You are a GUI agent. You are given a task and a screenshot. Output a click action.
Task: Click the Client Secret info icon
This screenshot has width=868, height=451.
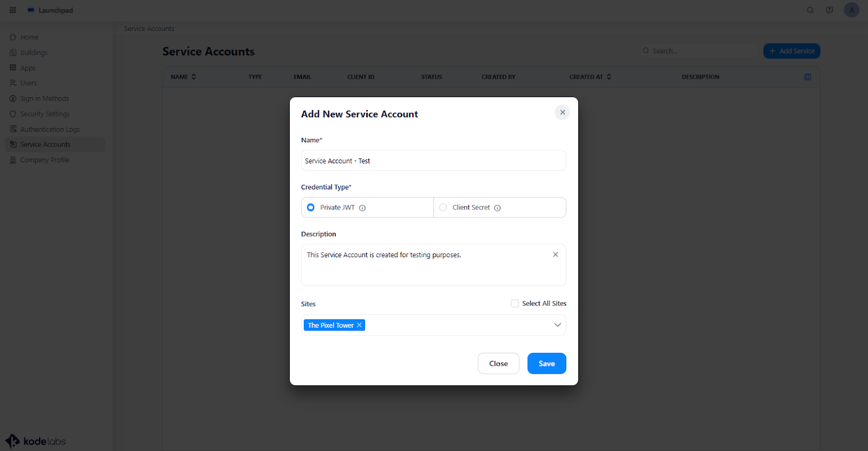coord(497,208)
